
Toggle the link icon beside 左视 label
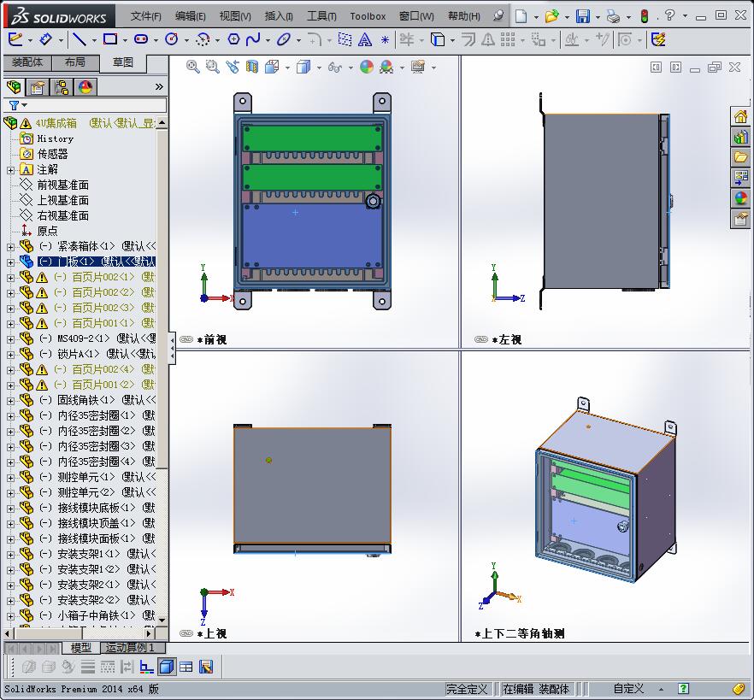(480, 339)
